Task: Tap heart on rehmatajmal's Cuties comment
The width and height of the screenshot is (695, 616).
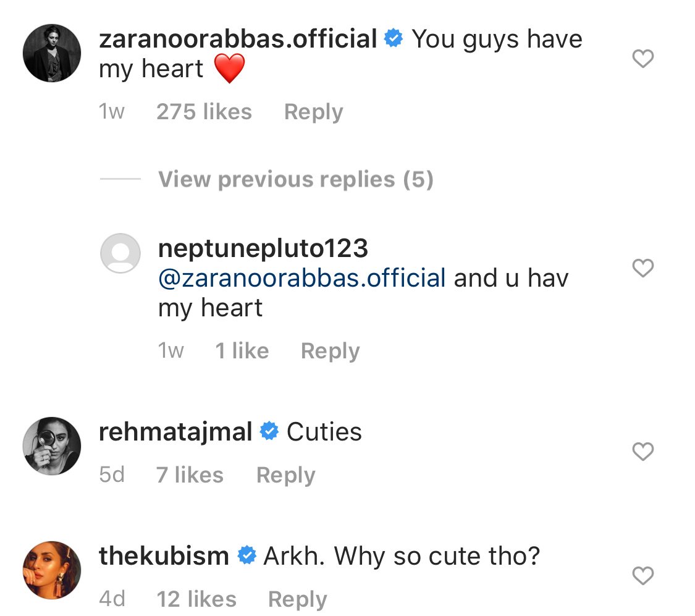Action: click(643, 452)
